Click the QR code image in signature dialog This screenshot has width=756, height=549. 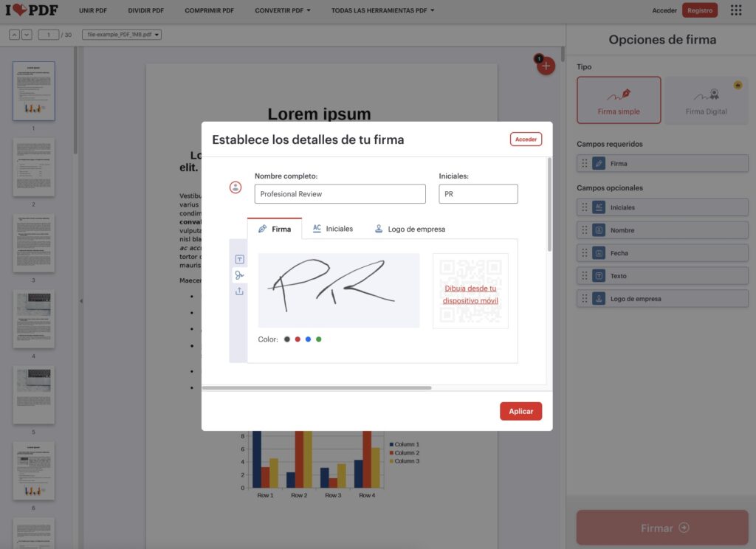tap(470, 291)
